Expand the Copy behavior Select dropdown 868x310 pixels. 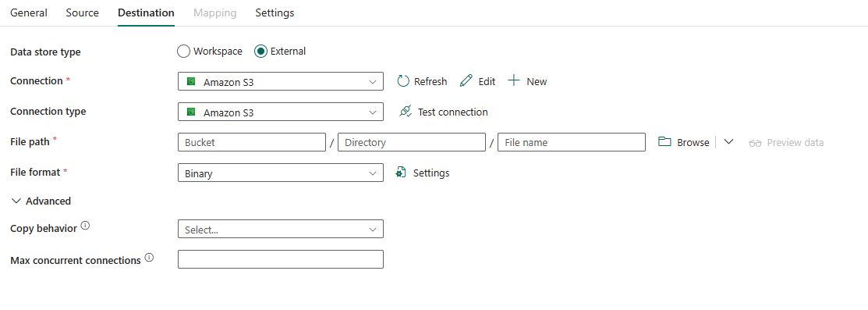tap(281, 229)
